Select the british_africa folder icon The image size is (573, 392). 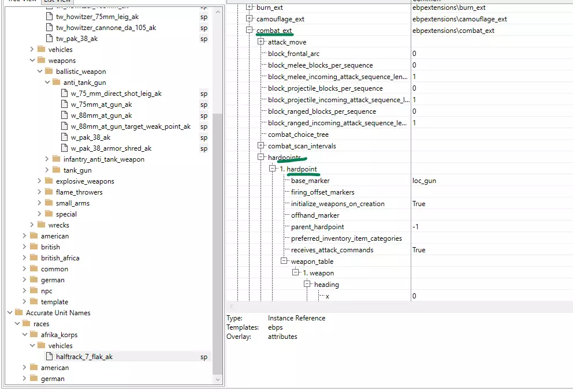click(x=34, y=257)
